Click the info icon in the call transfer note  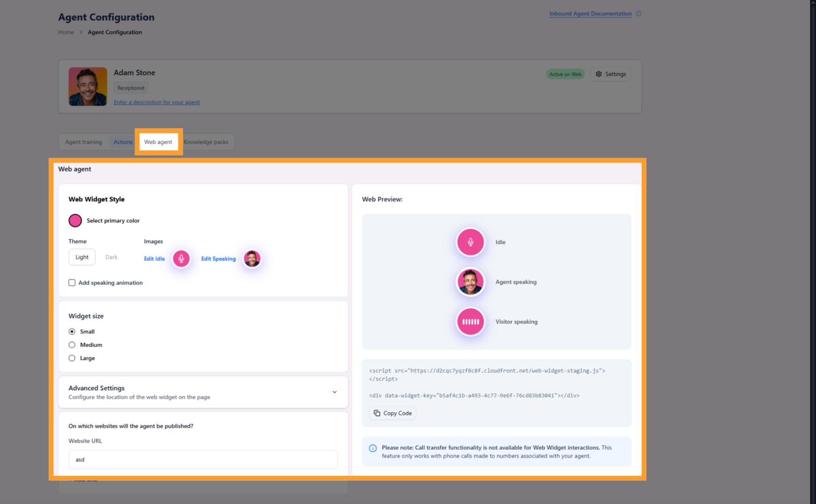point(373,448)
